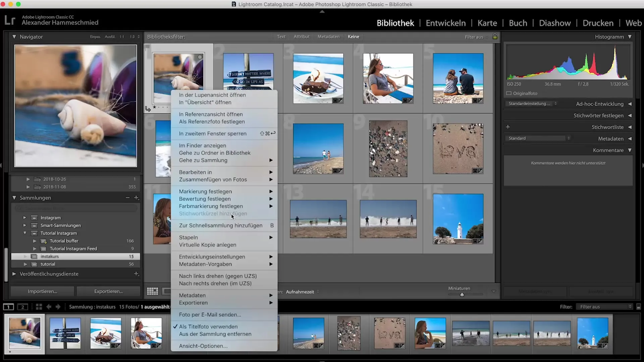
Task: Open the Standardeinstellung preset dropdown
Action: [533, 104]
